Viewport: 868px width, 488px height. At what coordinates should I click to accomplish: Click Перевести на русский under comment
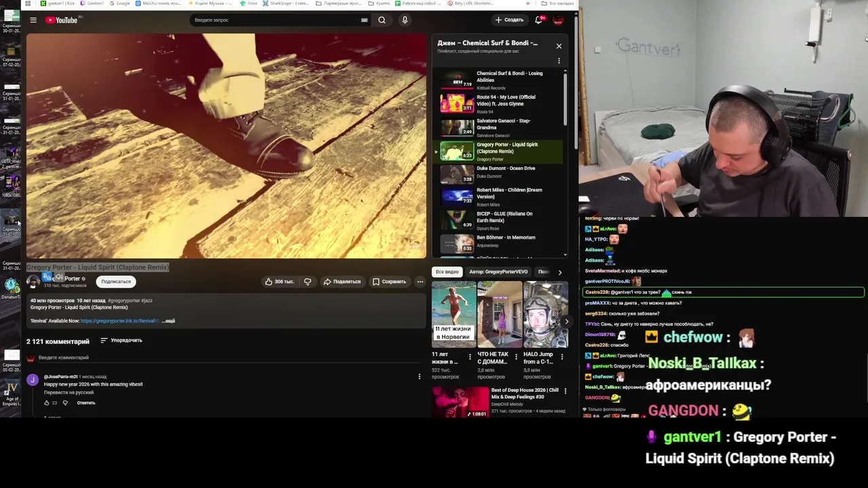(x=68, y=392)
